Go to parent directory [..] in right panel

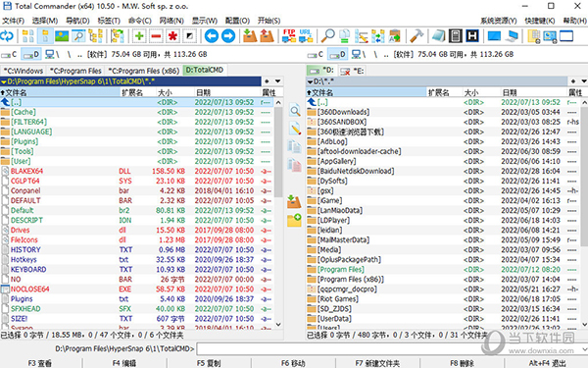click(x=443, y=102)
